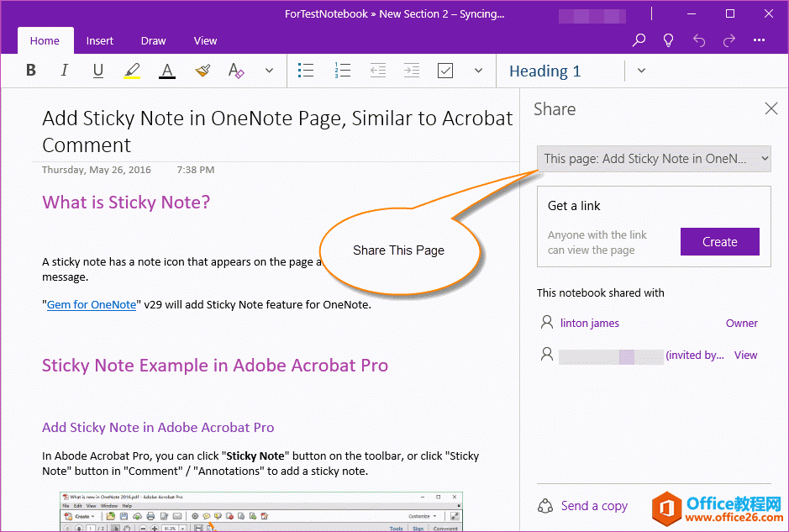Toggle italic formatting

click(x=65, y=70)
